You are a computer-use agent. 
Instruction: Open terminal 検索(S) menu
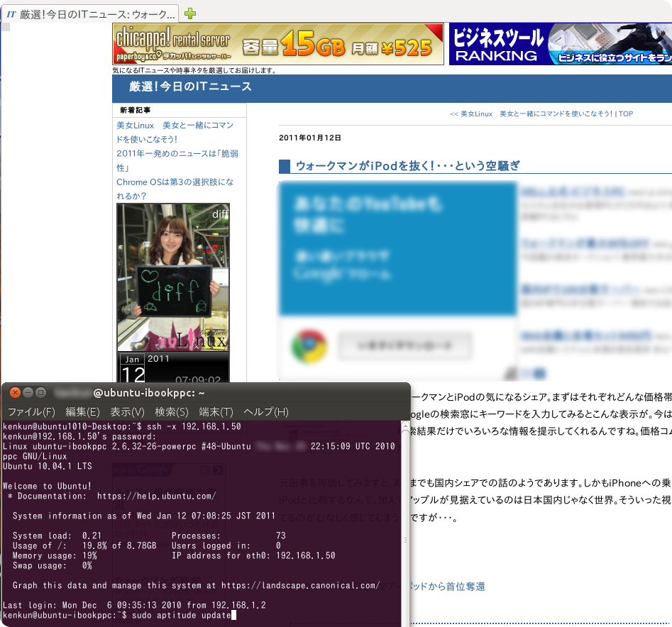[172, 412]
